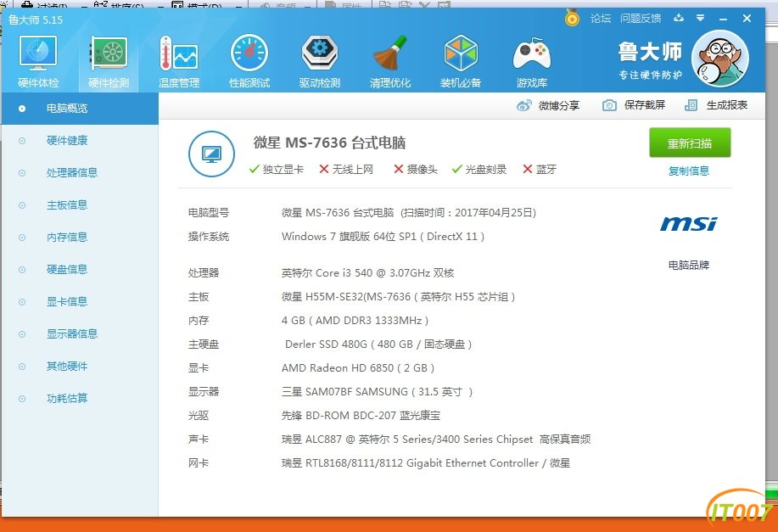This screenshot has height=532, width=778.
Task: Click the msi brand logo
Action: tap(689, 224)
